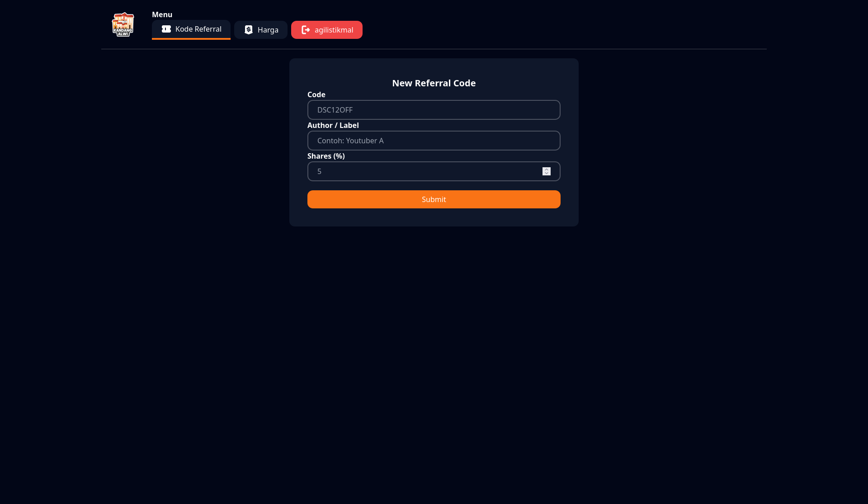Click the Kandang Alwi logo
This screenshot has height=504, width=868.
pos(123,24)
